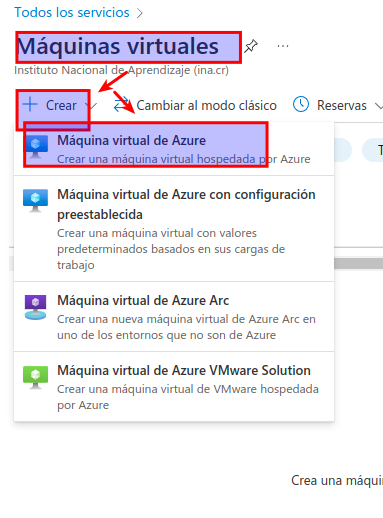Click the blue Azure virtual machine icon

[x=35, y=146]
